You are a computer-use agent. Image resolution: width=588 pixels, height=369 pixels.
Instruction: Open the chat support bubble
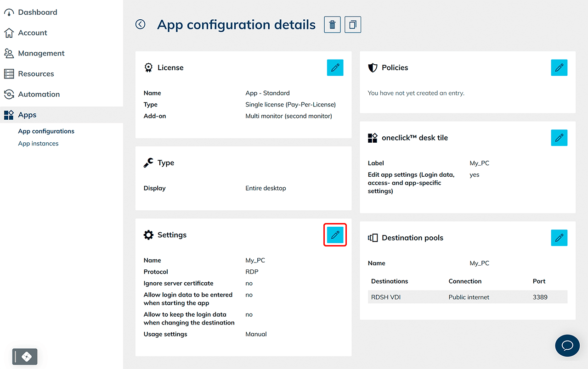point(567,346)
